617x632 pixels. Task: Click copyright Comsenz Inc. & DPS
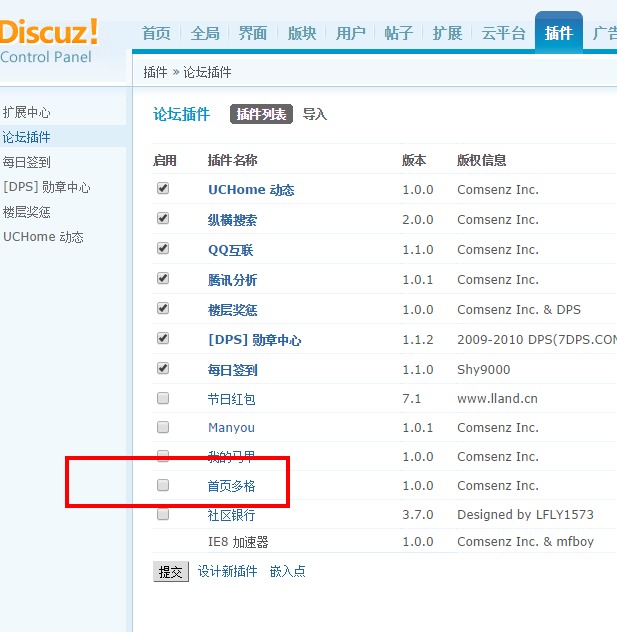(x=519, y=310)
